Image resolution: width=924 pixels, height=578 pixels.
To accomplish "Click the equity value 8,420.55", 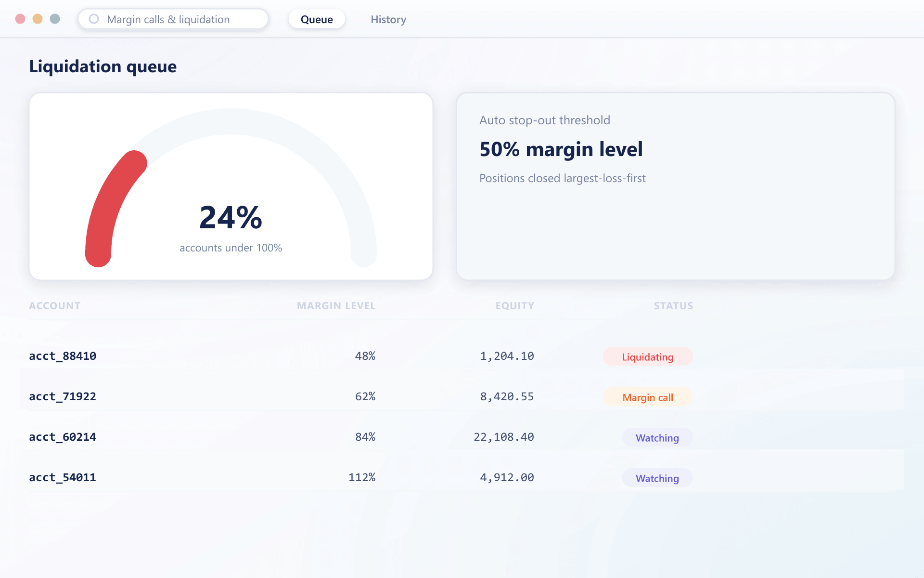I will coord(507,396).
